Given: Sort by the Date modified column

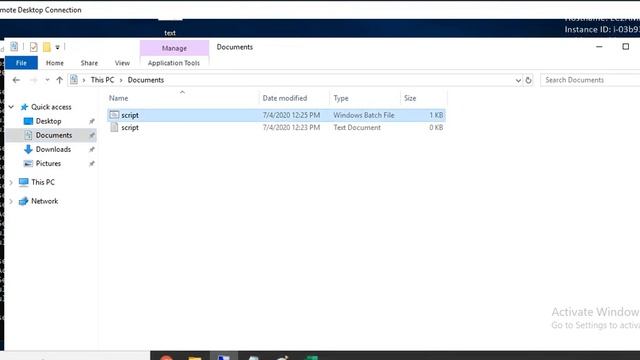Looking at the screenshot, I should (285, 98).
